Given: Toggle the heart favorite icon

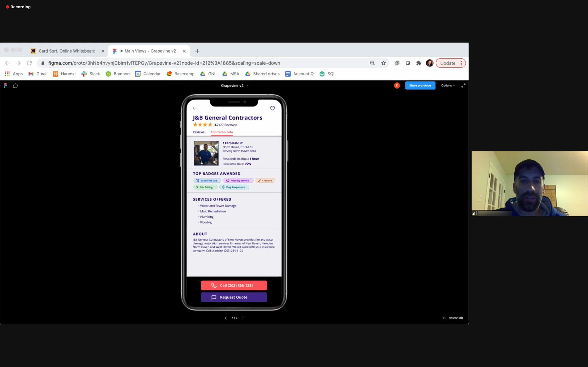Looking at the screenshot, I should [272, 108].
